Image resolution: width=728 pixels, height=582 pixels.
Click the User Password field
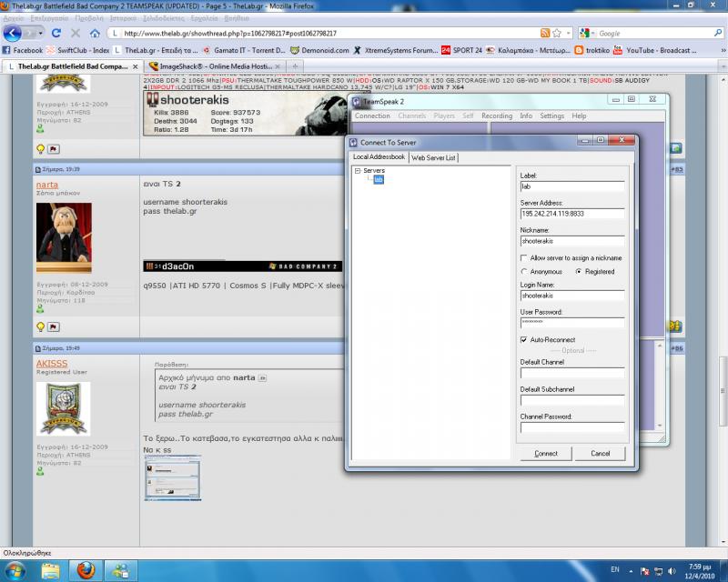click(x=572, y=322)
